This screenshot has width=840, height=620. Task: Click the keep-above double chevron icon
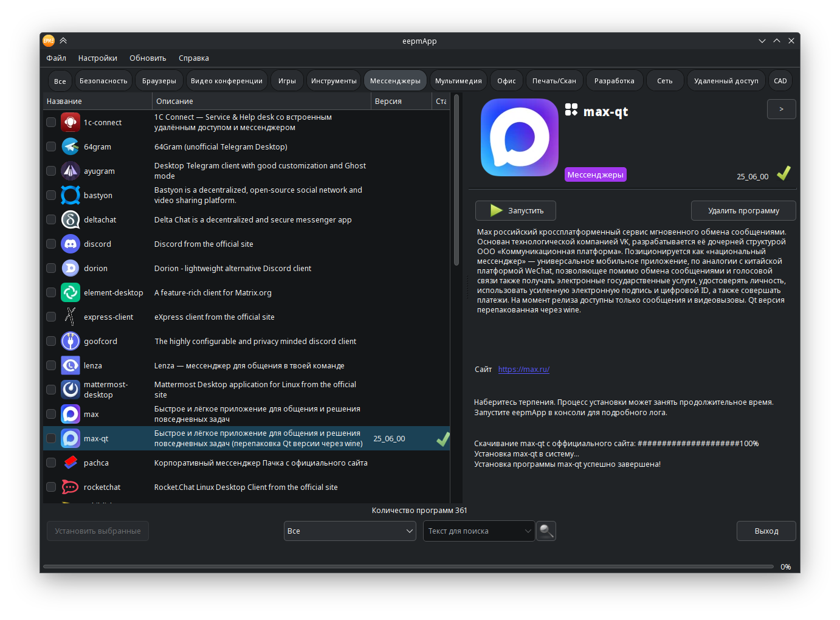[63, 41]
